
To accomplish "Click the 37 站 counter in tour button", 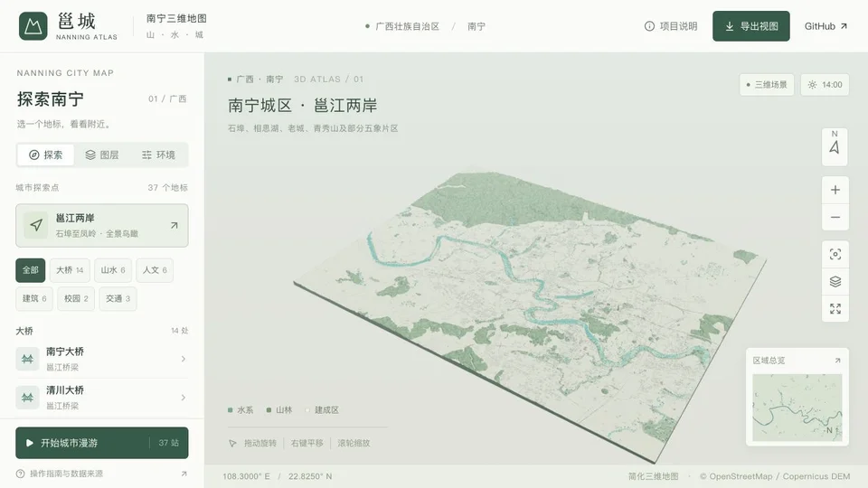I will (x=168, y=443).
